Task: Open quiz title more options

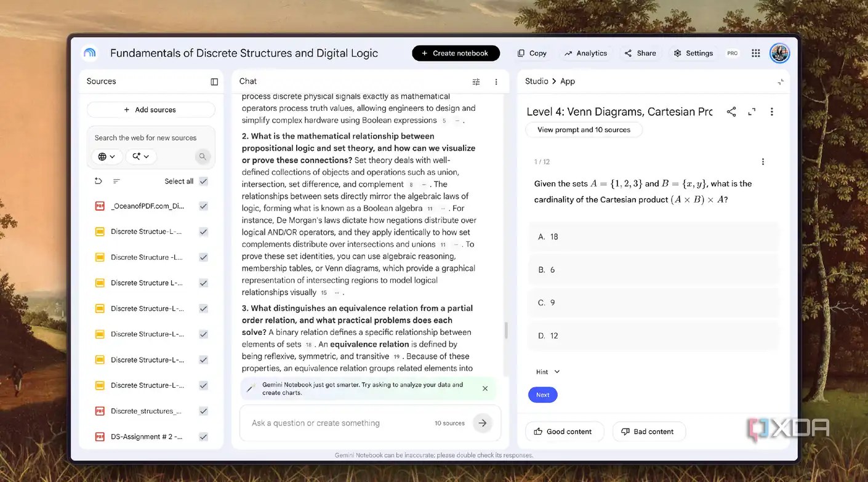Action: click(x=771, y=111)
